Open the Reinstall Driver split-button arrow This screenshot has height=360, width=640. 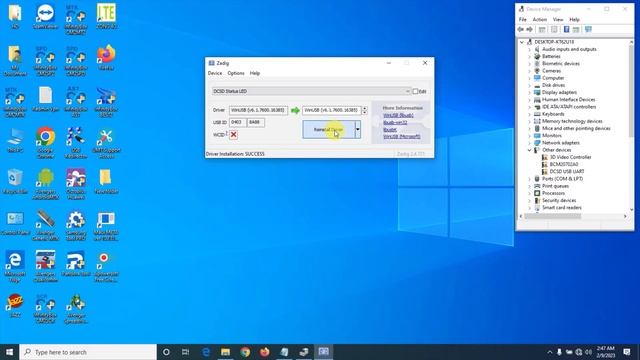(x=358, y=129)
